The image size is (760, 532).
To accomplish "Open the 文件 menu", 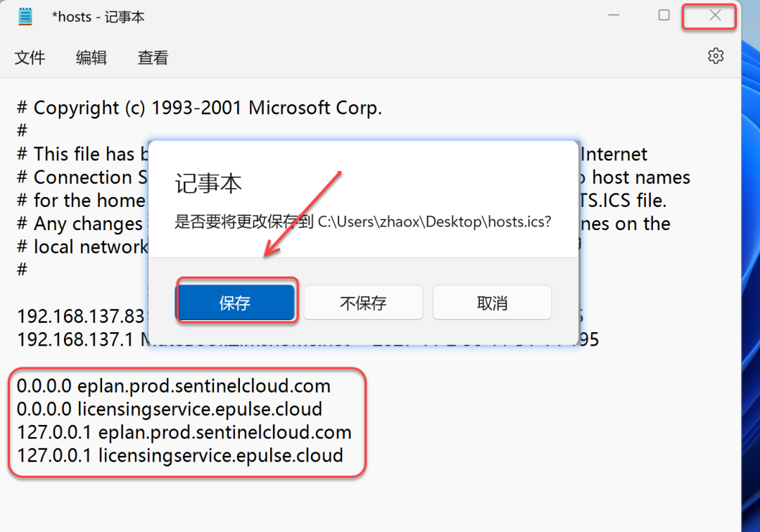I will [x=30, y=57].
